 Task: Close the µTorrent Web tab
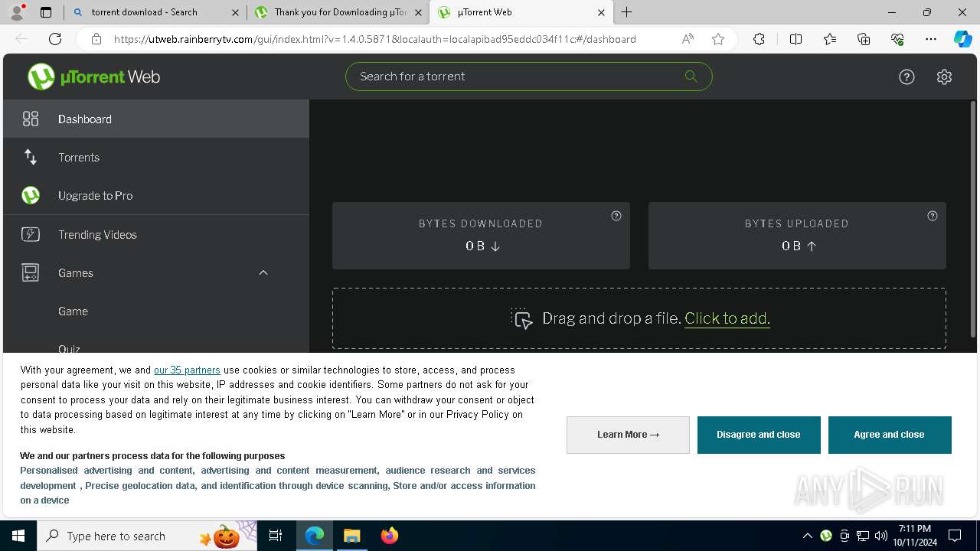(601, 12)
